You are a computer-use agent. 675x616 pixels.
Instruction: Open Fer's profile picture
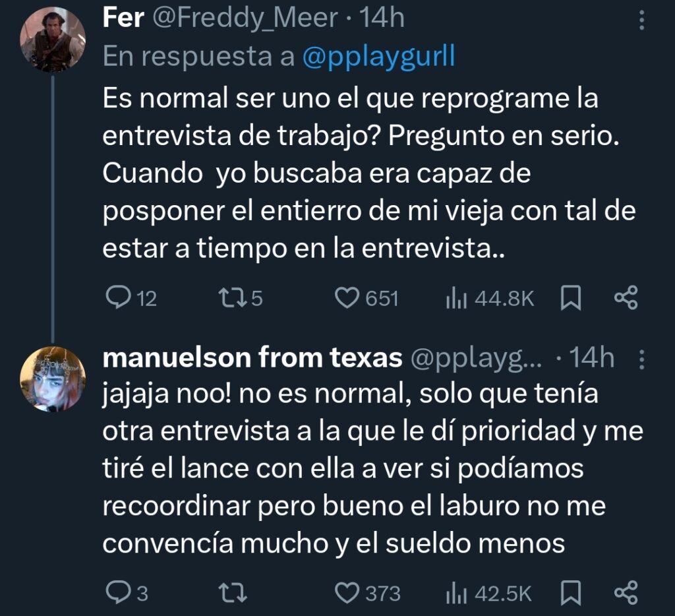pos(53,40)
